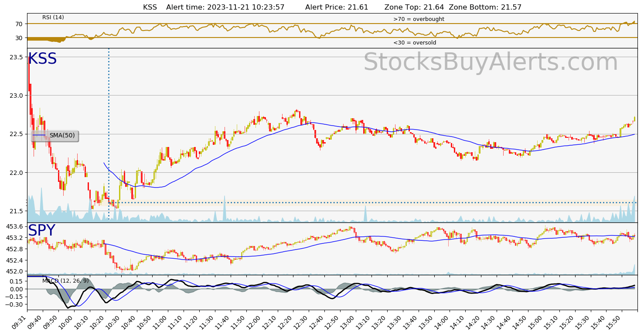Click the Alert Price: 21.61 title text
Image resolution: width=644 pixels, height=335 pixels.
(x=337, y=7)
